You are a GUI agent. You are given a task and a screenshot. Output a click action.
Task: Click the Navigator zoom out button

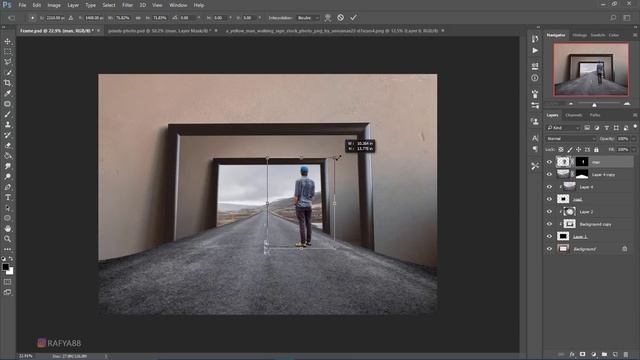(571, 104)
